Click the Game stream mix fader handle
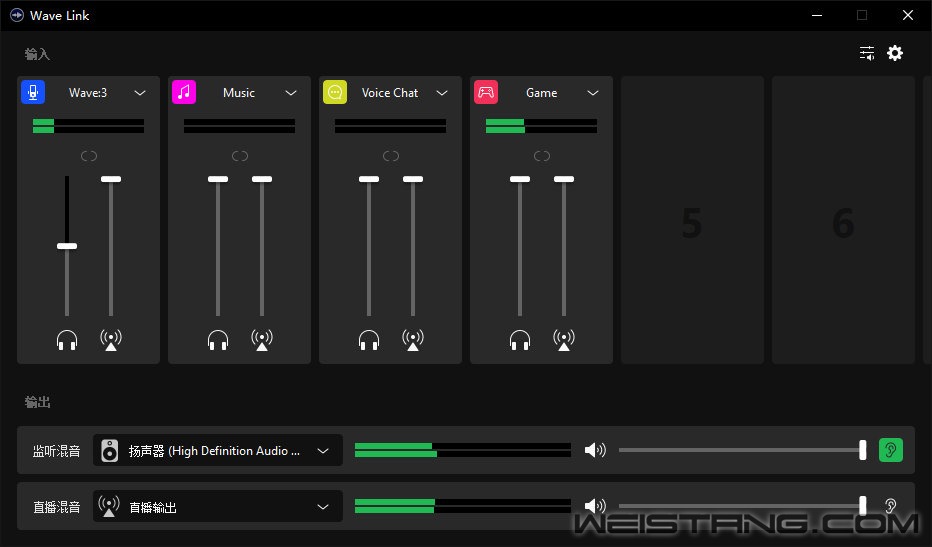 [x=563, y=179]
